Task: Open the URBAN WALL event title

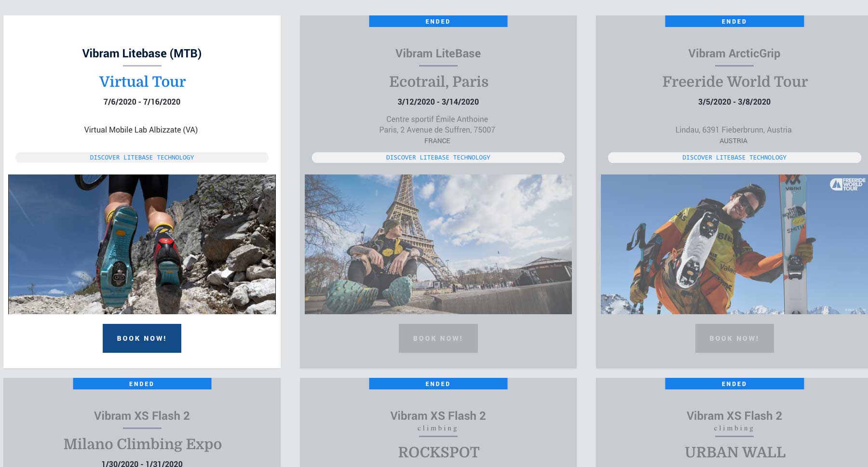Action: tap(735, 452)
